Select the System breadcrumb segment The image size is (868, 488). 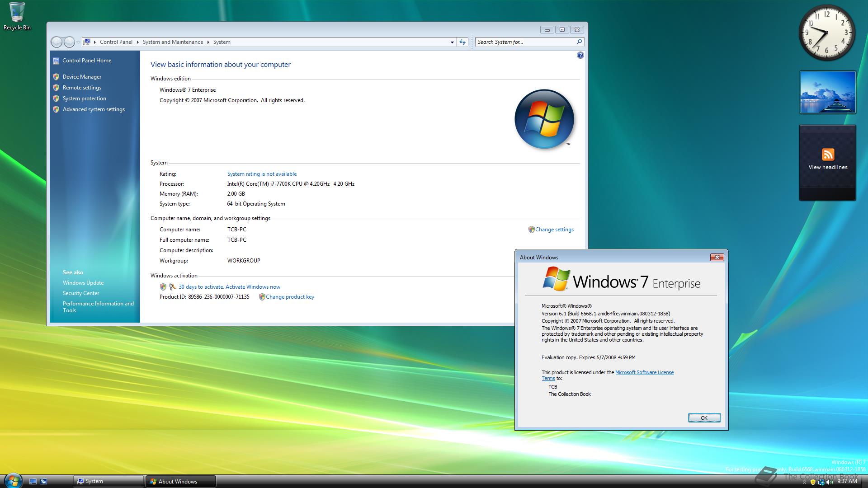(x=222, y=42)
